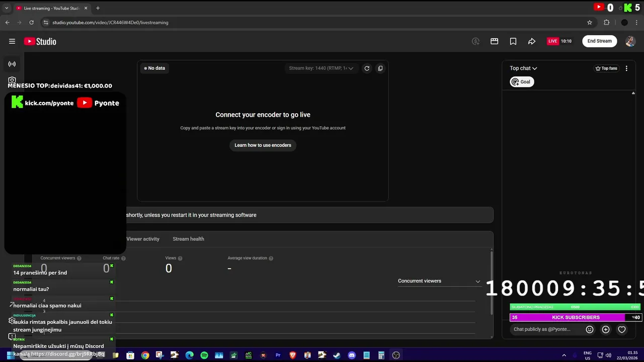
Task: Click the site info icon in address bar
Action: pyautogui.click(x=45, y=23)
